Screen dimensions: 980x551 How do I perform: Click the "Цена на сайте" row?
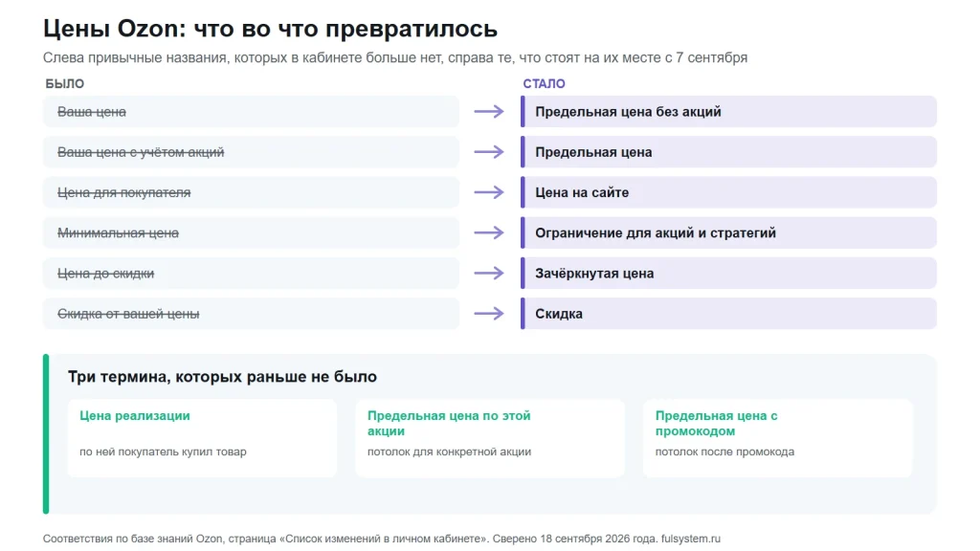coord(728,192)
